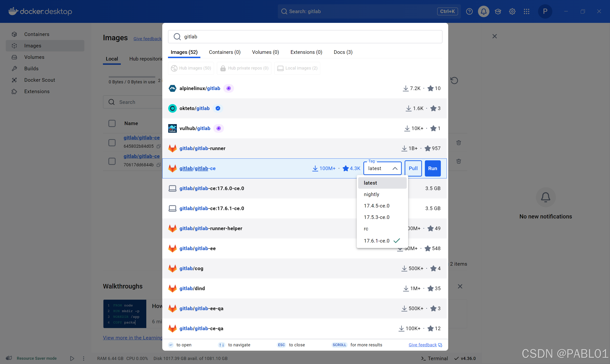
Task: Toggle the Name select-all checkbox
Action: [x=112, y=123]
